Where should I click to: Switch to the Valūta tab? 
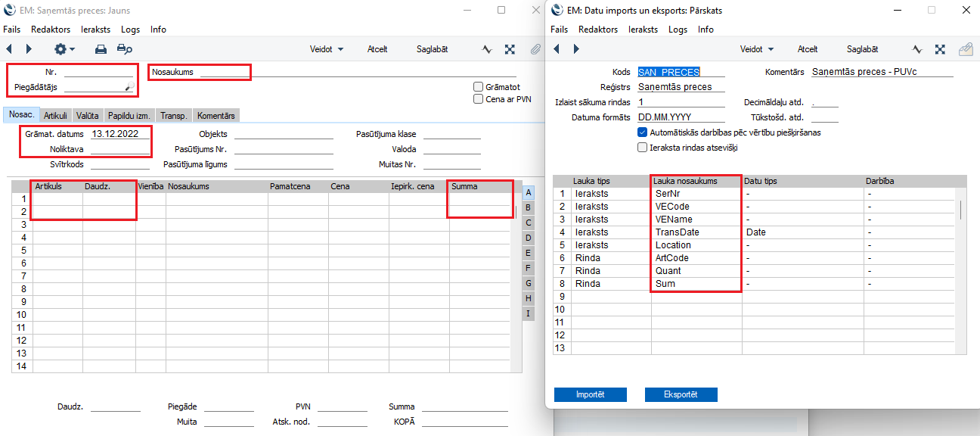tap(88, 116)
